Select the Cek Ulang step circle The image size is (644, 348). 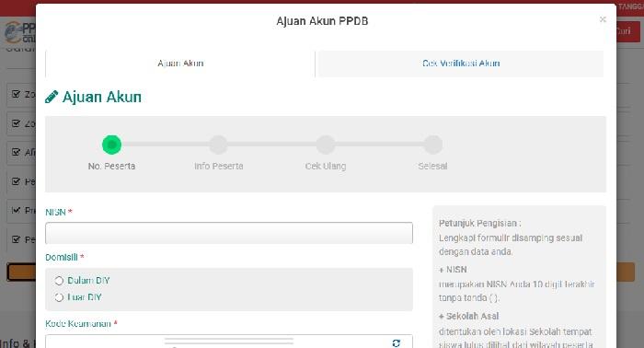pyautogui.click(x=326, y=145)
